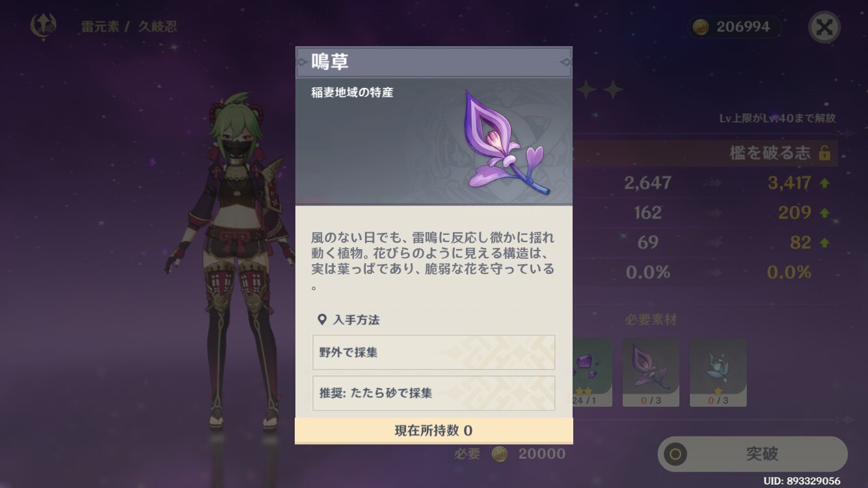Click the Mora coin icon beside 206994
This screenshot has width=868, height=488.
click(x=701, y=27)
